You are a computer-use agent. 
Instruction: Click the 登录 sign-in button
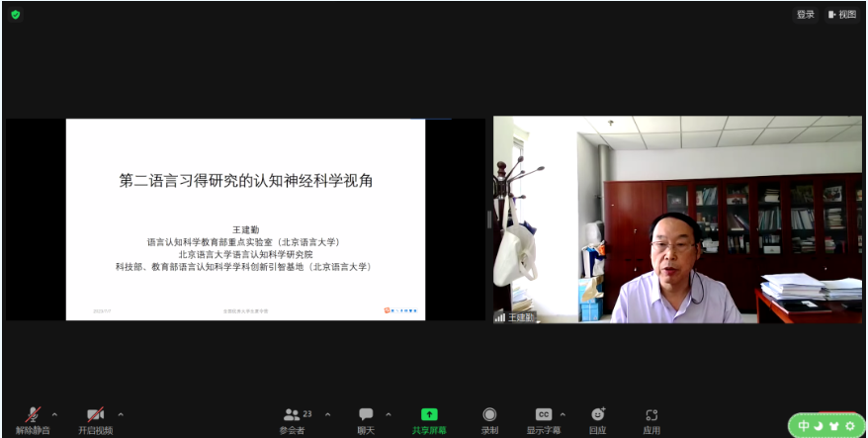tap(806, 15)
